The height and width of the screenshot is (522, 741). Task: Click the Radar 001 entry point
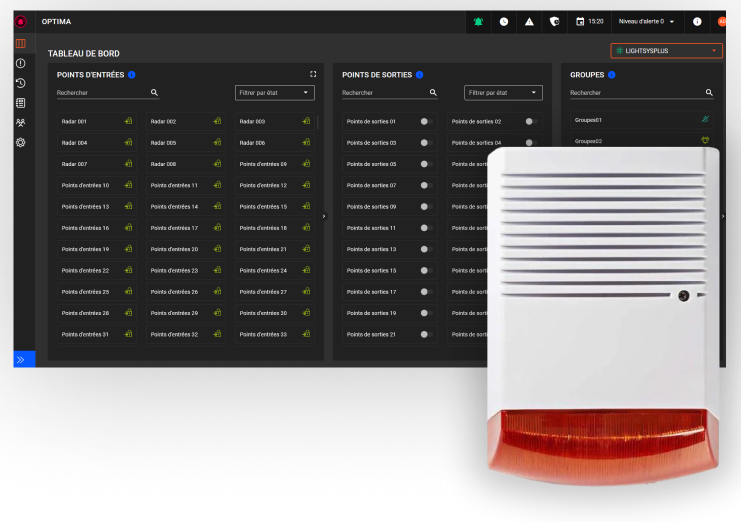[x=97, y=121]
